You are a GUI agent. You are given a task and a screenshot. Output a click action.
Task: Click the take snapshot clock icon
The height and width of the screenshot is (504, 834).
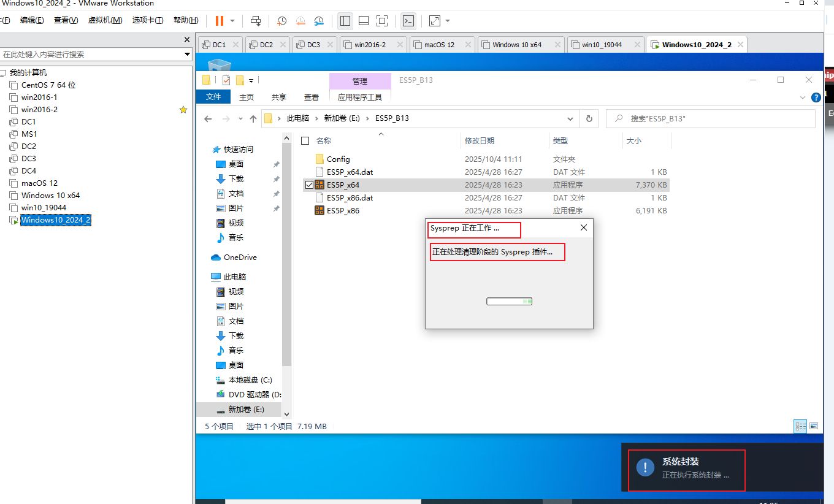[x=281, y=21]
